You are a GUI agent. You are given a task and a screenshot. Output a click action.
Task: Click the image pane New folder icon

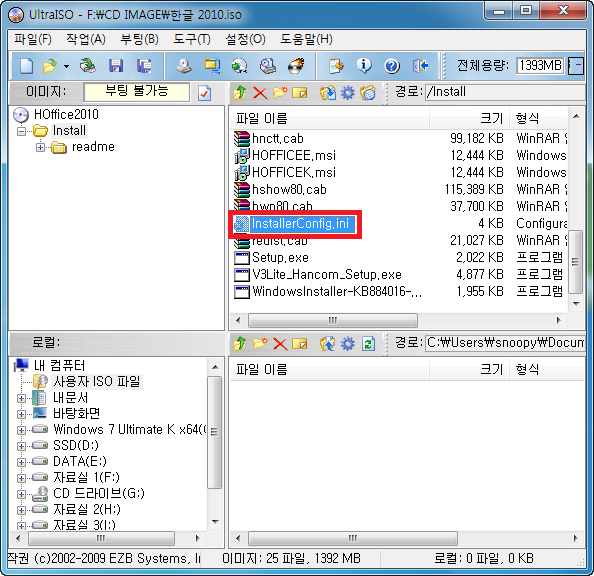280,92
